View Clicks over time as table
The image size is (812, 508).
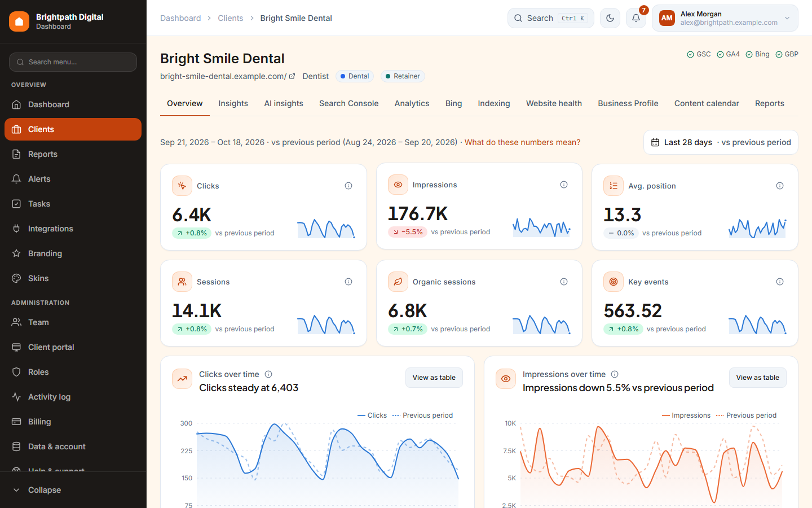(434, 378)
